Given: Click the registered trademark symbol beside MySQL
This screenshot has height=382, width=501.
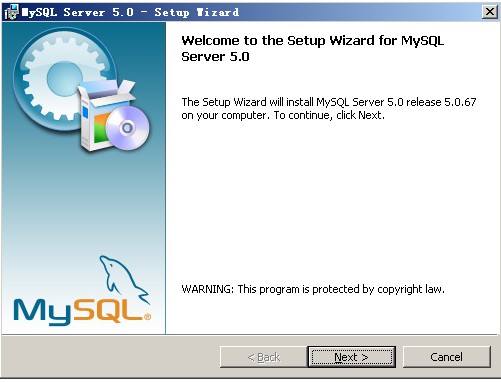Looking at the screenshot, I should 147,317.
